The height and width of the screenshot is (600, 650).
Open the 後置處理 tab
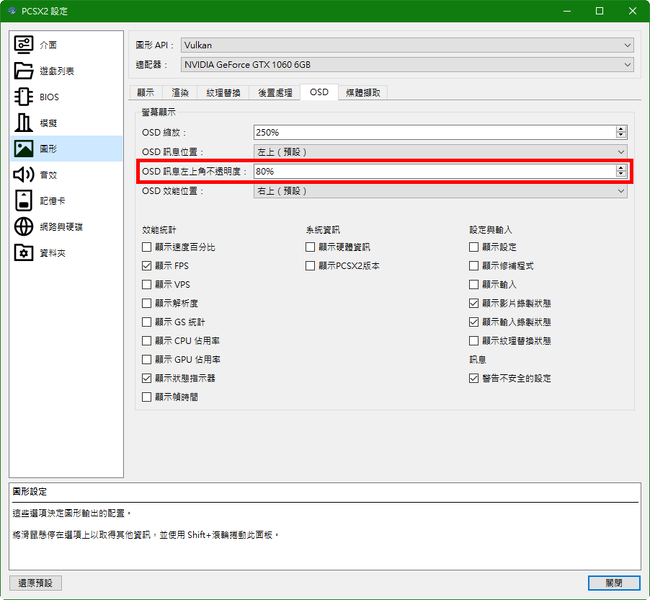pyautogui.click(x=275, y=93)
